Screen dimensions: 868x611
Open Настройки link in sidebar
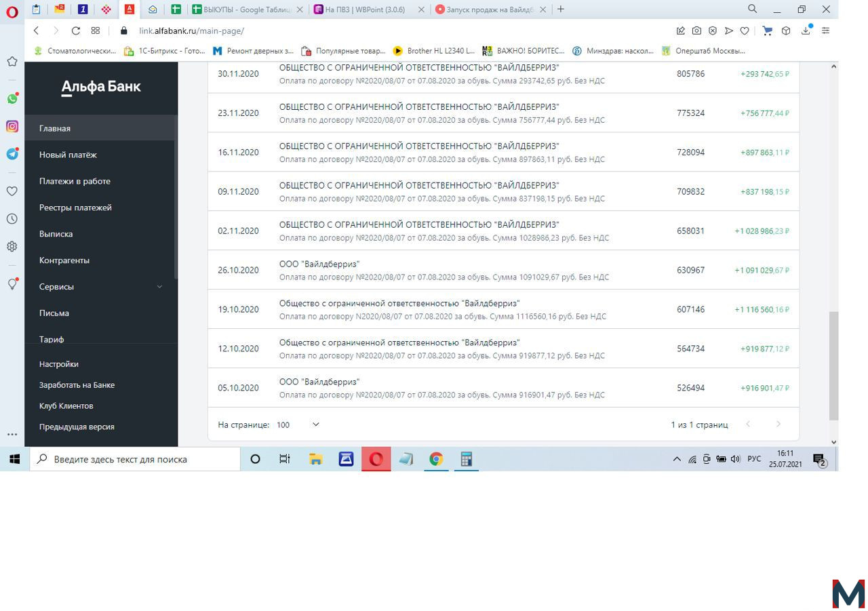[59, 364]
